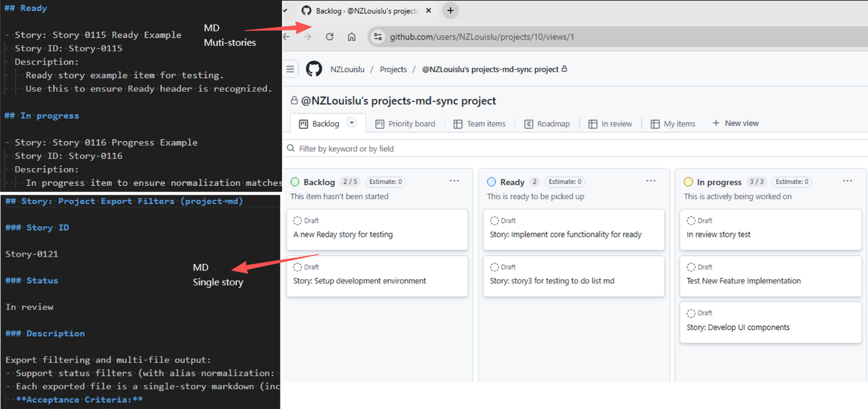The height and width of the screenshot is (409, 868).
Task: Open the Backlog view options dropdown arrow
Action: (x=351, y=123)
